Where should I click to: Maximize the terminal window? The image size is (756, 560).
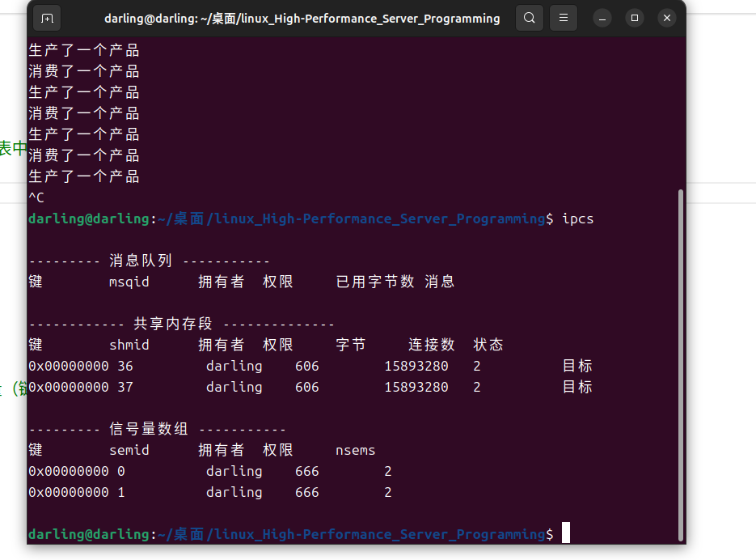pos(635,19)
